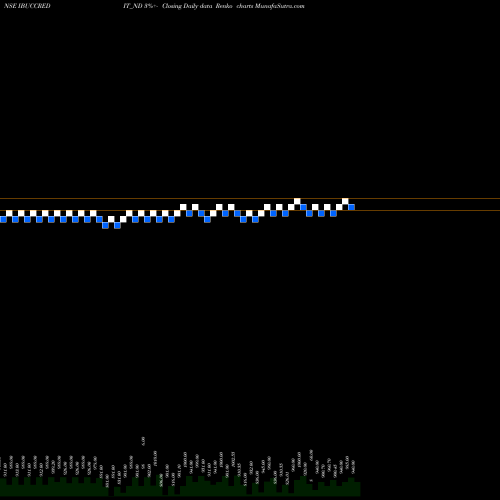Click the 'Closing Daily data' header text
Screen dimensions: 500x500
coord(187,6)
